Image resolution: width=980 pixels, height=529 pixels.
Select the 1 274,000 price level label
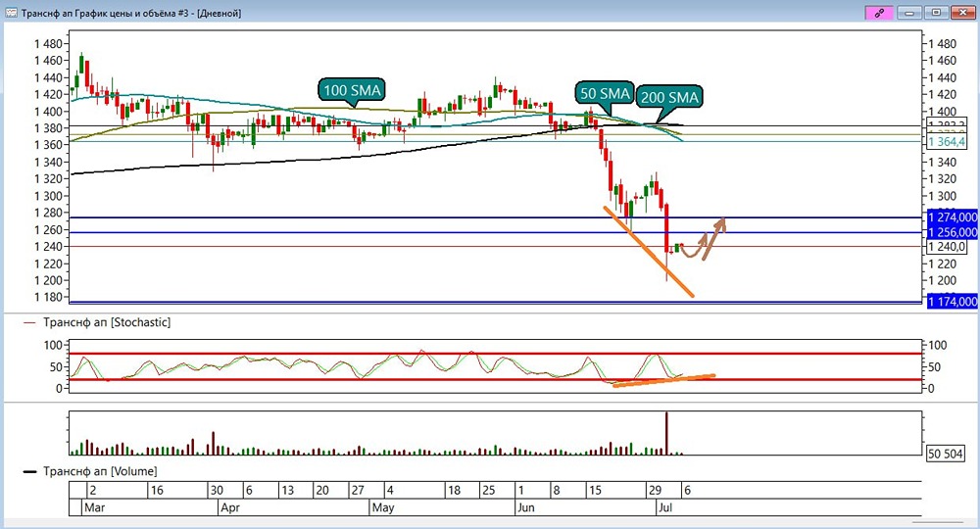pyautogui.click(x=953, y=217)
